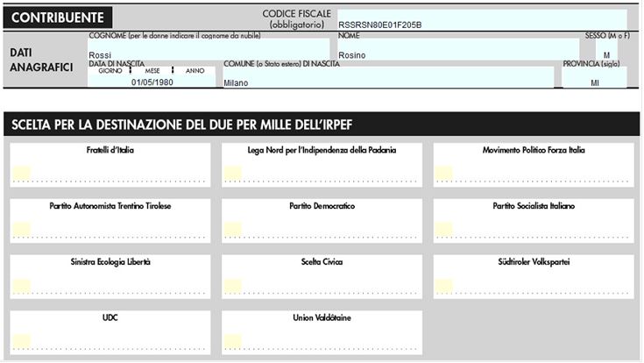The width and height of the screenshot is (644, 363).
Task: Click the Fratelli d'Italia party label
Action: pos(110,150)
